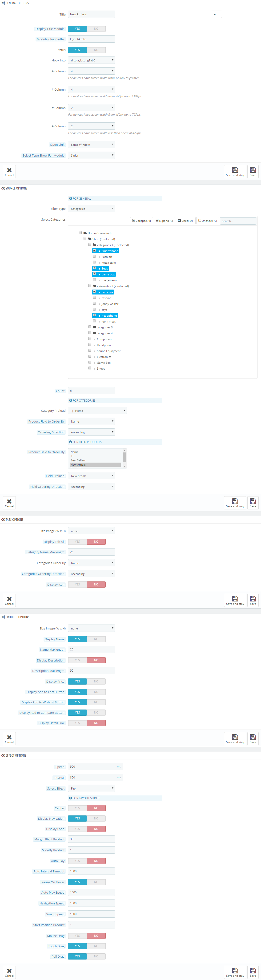Open the Hook into dropdown

91,60
